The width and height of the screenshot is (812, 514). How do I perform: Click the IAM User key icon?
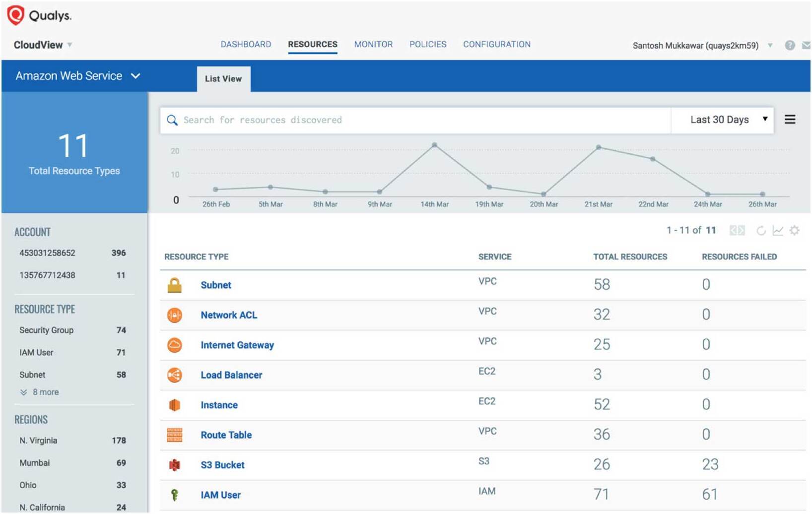(174, 495)
